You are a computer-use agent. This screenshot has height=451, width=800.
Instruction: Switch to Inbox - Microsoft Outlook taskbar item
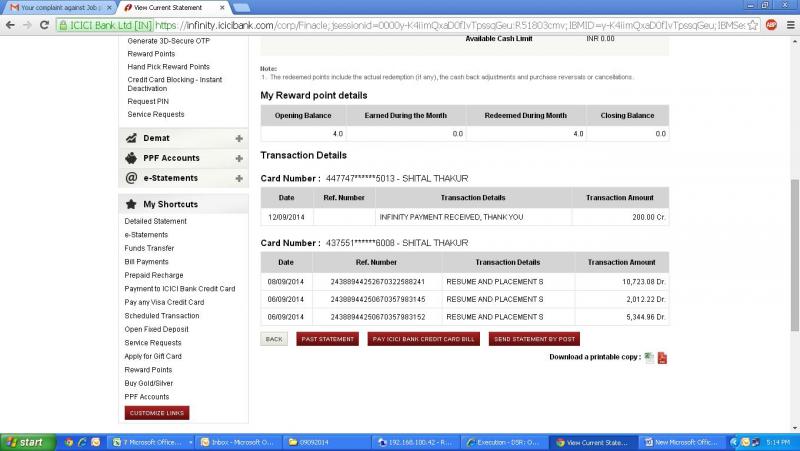pos(239,442)
